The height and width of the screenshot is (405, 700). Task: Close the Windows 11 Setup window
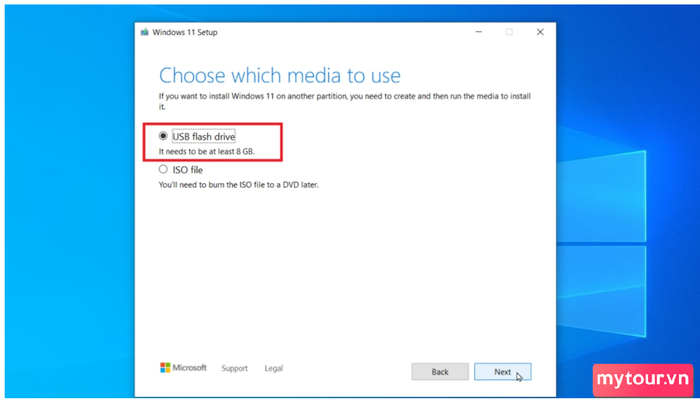[x=540, y=32]
